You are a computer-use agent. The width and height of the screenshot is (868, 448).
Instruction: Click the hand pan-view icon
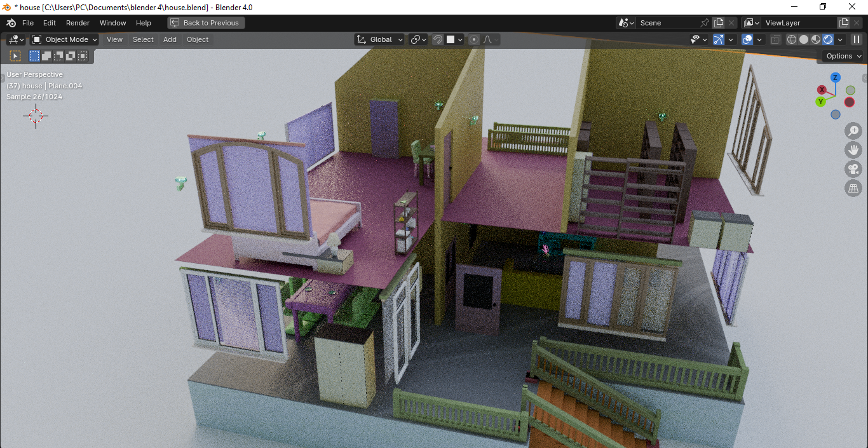coord(853,151)
